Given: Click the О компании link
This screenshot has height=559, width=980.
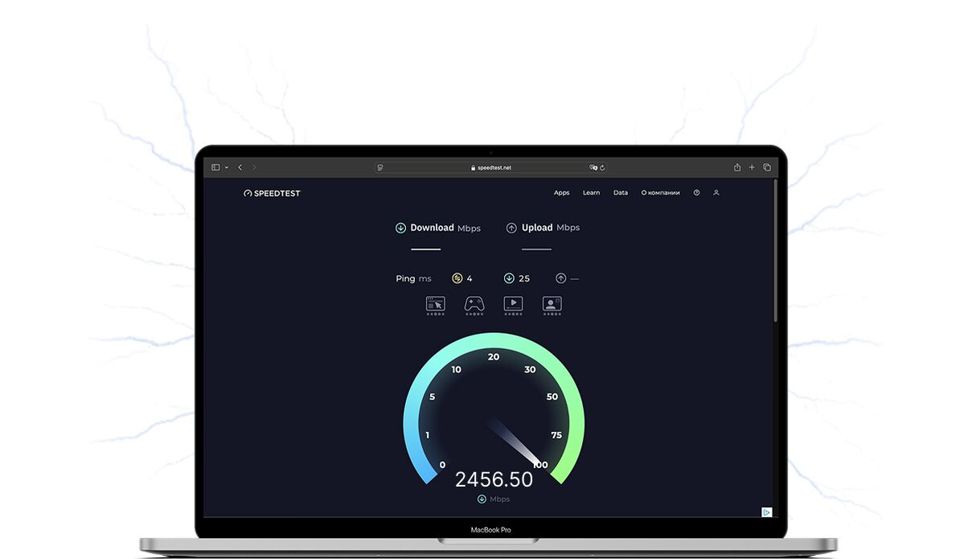Looking at the screenshot, I should pyautogui.click(x=660, y=193).
